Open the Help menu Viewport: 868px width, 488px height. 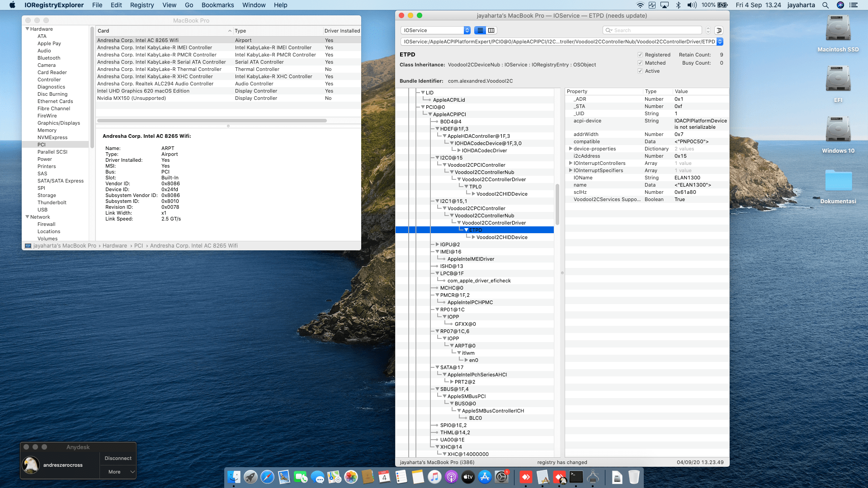tap(280, 5)
